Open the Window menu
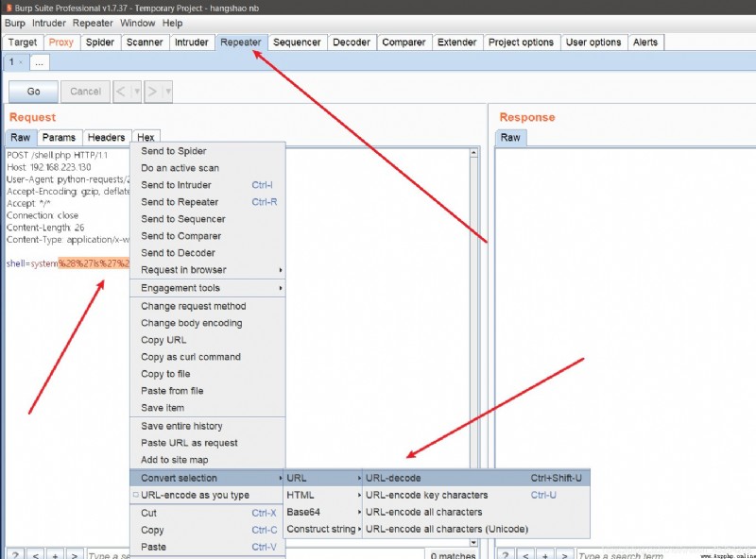756x559 pixels. click(137, 23)
